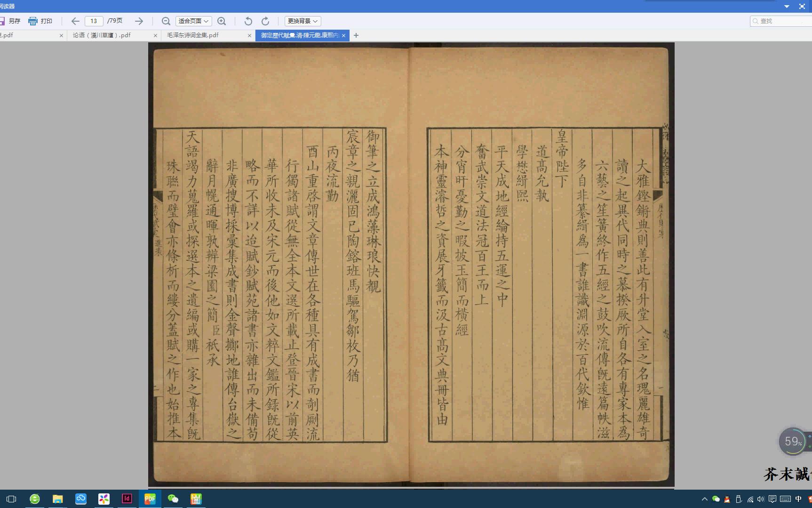Go to next page with right arrow
Screen dimensions: 812x508
pyautogui.click(x=139, y=21)
